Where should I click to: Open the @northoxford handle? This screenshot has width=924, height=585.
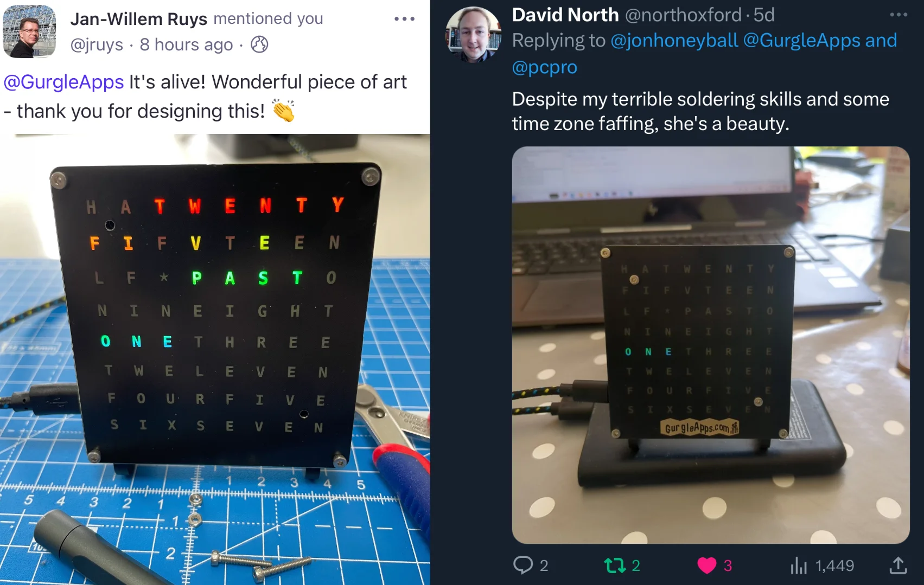[683, 15]
